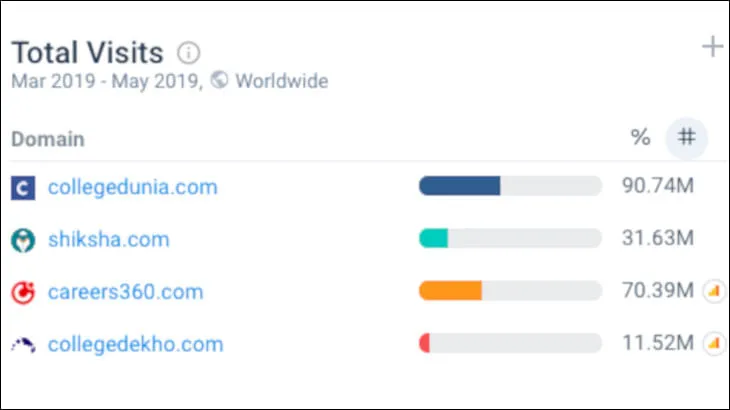
Task: Click the plus icon at top right
Action: pos(712,47)
